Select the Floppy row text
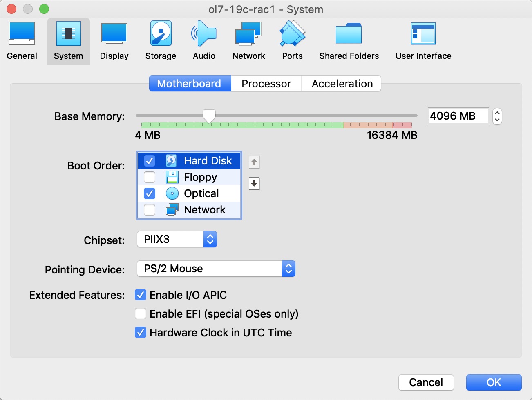532x400 pixels. pos(200,177)
